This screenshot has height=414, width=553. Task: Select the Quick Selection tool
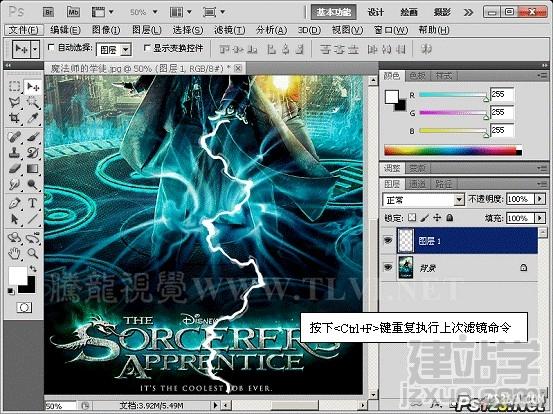(33, 102)
